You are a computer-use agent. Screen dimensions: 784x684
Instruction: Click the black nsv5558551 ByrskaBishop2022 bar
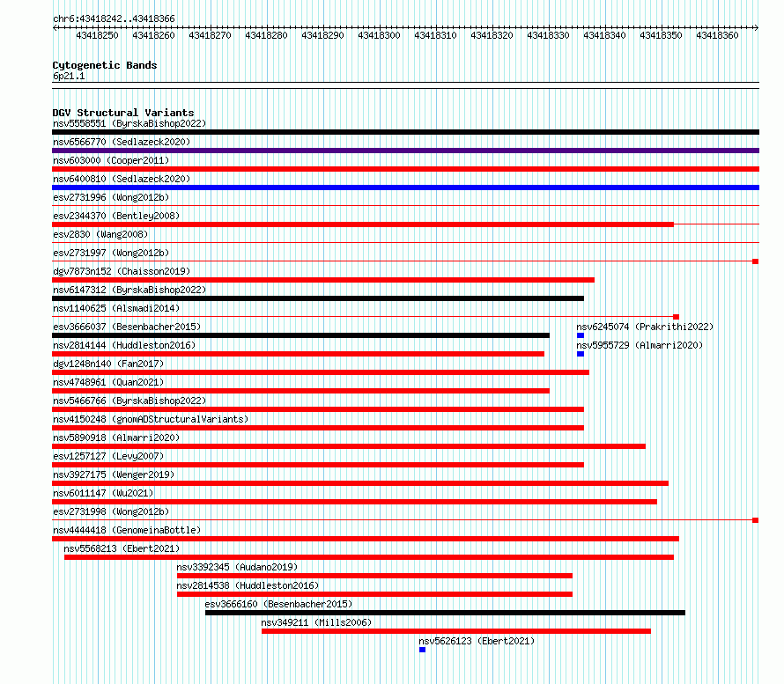[405, 132]
